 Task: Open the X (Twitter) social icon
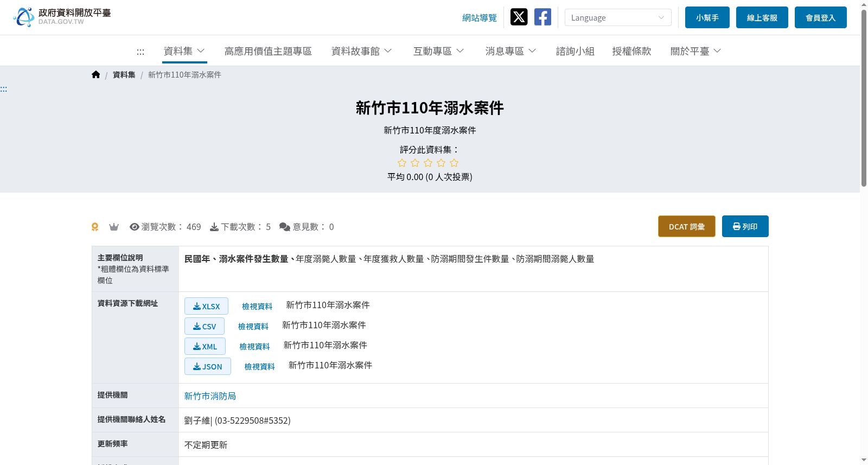[x=519, y=17]
